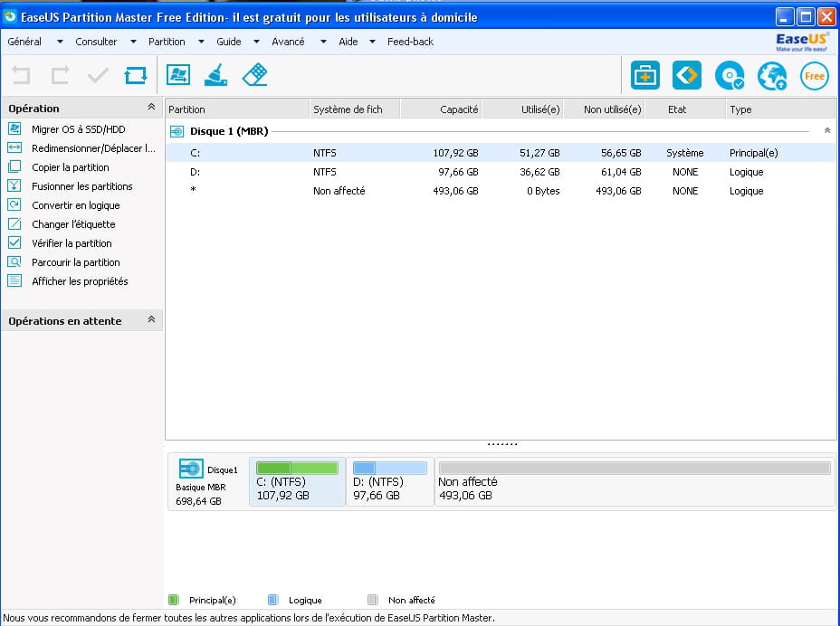This screenshot has height=626, width=840.
Task: Click the Parcourir la partition magnifier icon
Action: (14, 261)
